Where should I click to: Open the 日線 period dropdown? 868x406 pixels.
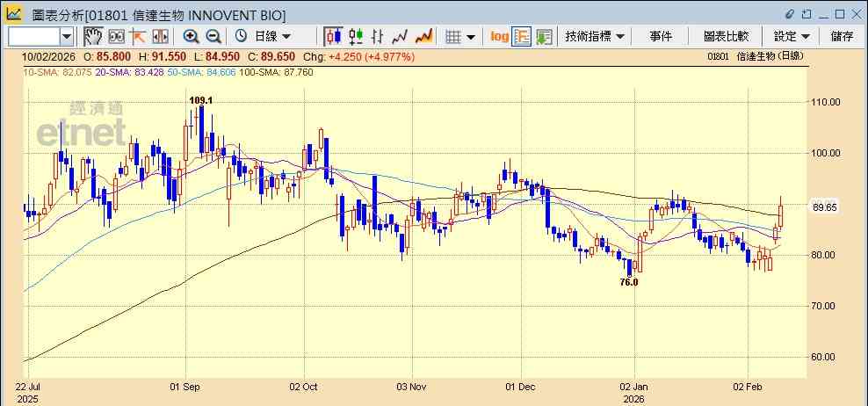pos(264,37)
